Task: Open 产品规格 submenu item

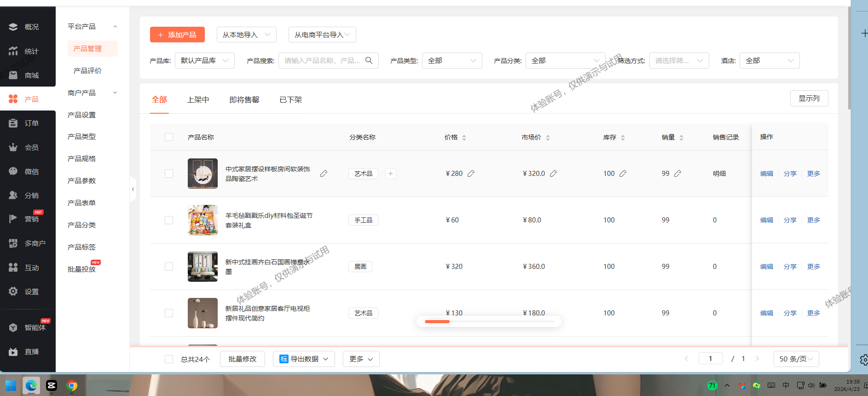Action: [x=82, y=158]
